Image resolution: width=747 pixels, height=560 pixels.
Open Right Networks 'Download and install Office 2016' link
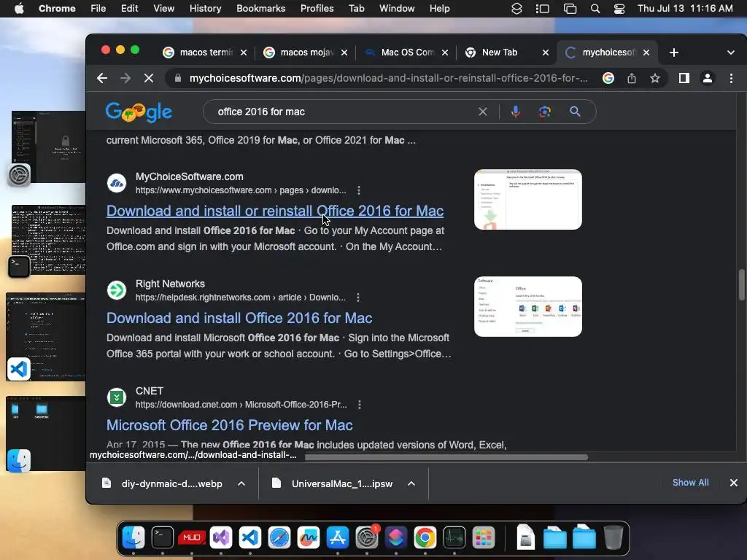[239, 318]
